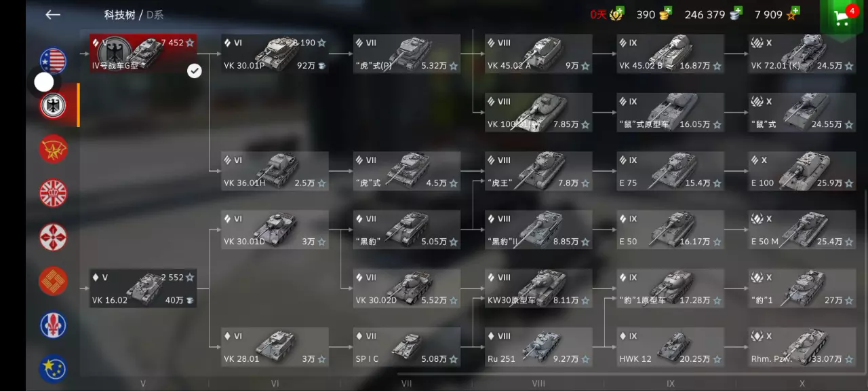Toggle the checkmark on IV号战车G型

[195, 71]
